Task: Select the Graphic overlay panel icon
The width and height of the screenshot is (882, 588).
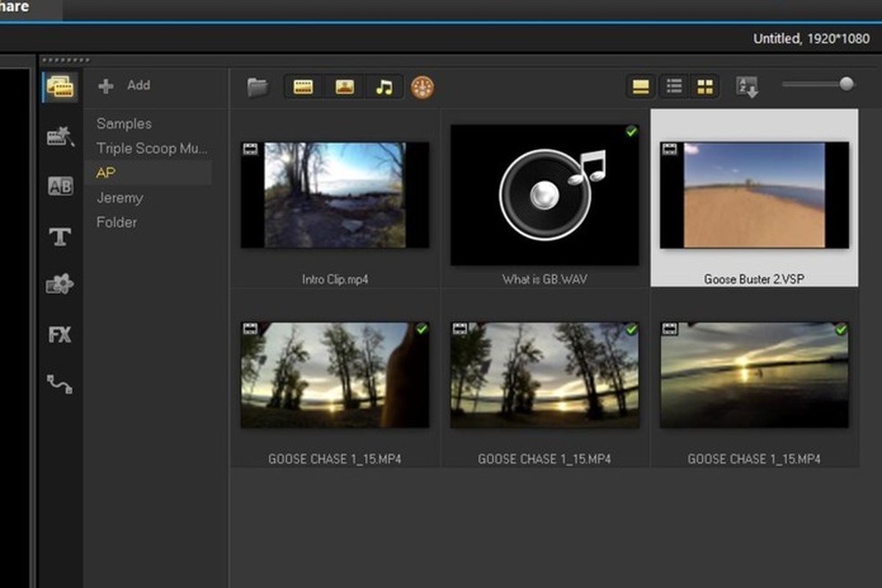Action: [58, 284]
